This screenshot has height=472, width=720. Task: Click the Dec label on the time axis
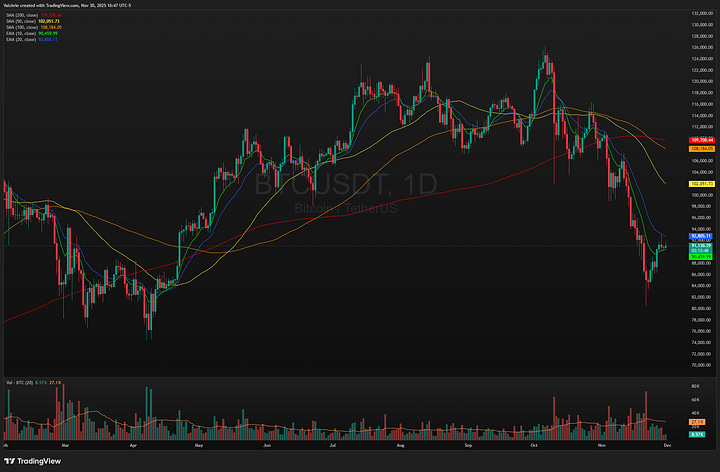coord(668,445)
